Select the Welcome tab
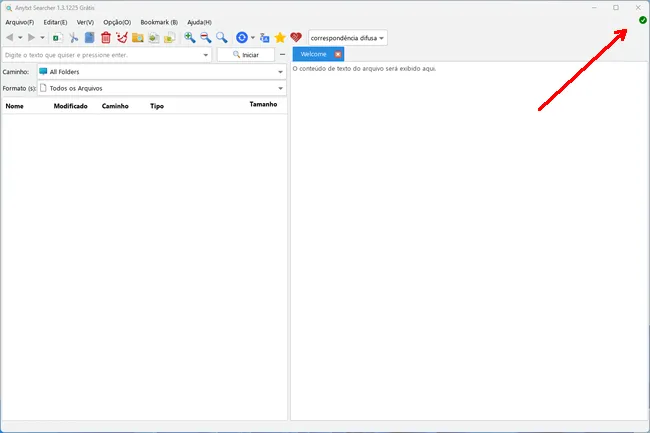Image resolution: width=650 pixels, height=433 pixels. 313,54
